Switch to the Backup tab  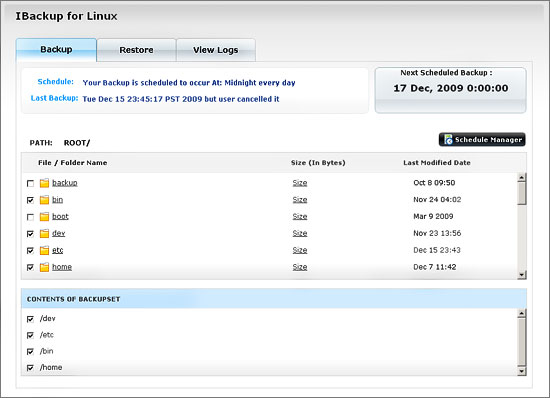click(x=56, y=50)
